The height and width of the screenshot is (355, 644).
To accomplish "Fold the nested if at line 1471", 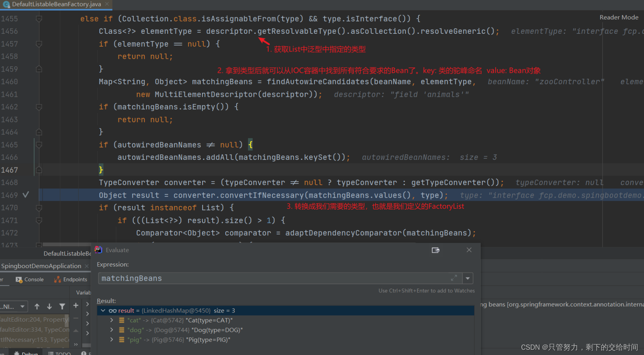I will 39,220.
